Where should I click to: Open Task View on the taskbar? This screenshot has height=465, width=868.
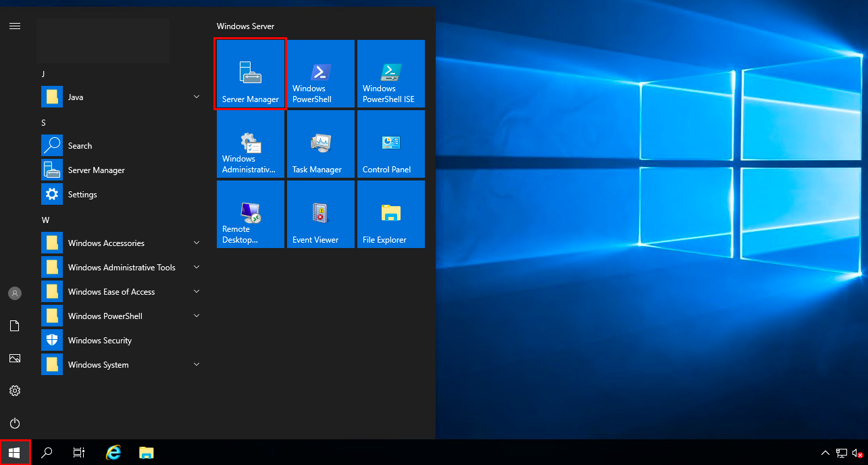(79, 453)
